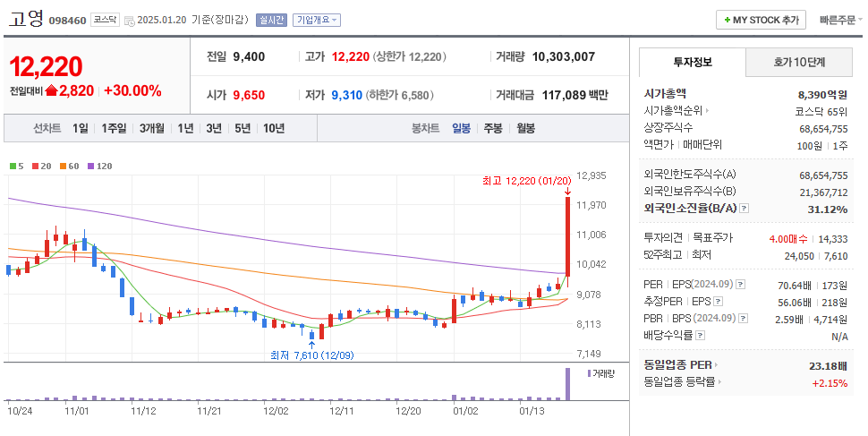Click the plus icon on MY STOCK 추가

[727, 21]
